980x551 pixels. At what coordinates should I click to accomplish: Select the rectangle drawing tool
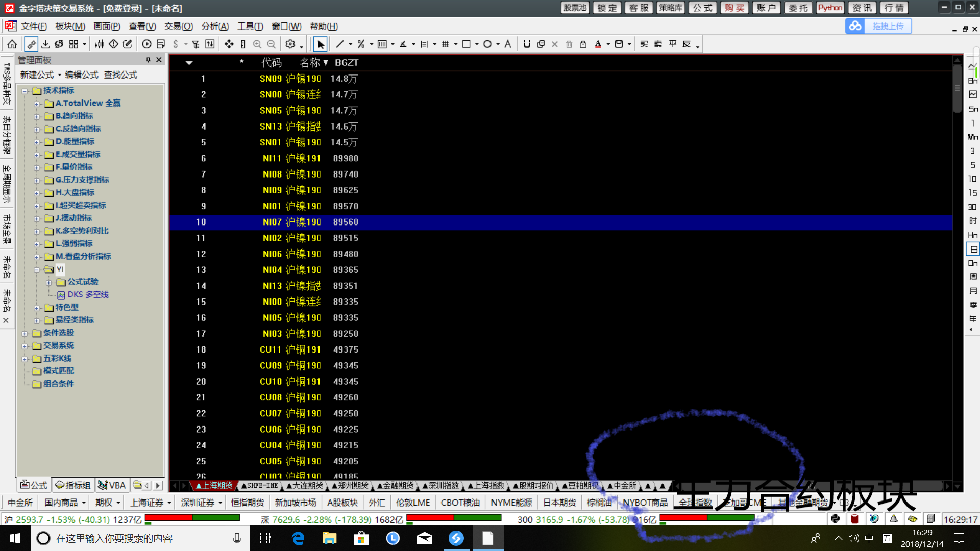pos(466,44)
